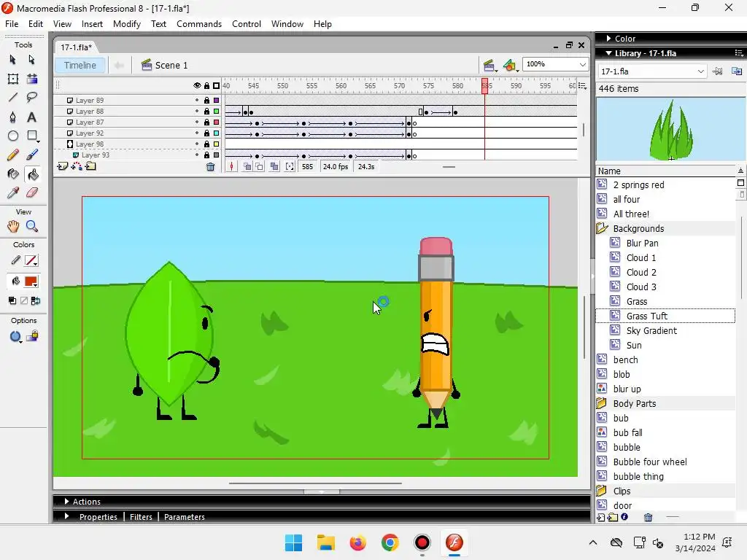The height and width of the screenshot is (560, 747).
Task: Toggle visibility dot for Layer 92
Action: tap(197, 133)
